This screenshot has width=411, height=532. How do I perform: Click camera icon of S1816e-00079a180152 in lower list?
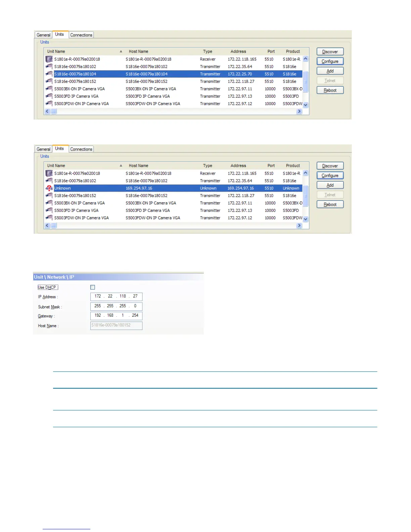tap(49, 195)
